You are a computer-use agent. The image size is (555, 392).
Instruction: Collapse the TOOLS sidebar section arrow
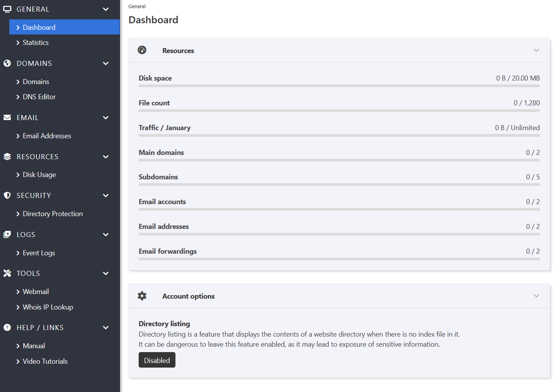click(x=106, y=273)
